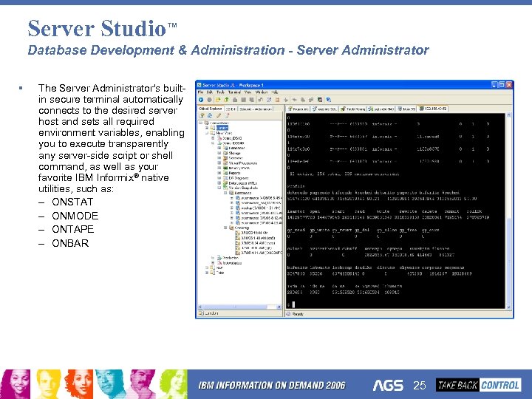This screenshot has height=399, width=532.
Task: Click the yellow open-folder toolbar icon
Action: click(x=218, y=100)
